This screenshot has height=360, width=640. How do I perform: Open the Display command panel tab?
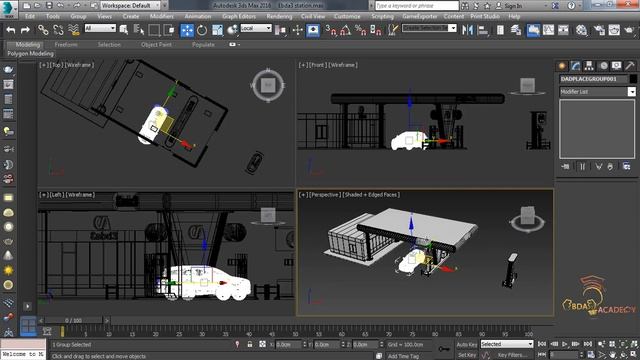(616, 66)
